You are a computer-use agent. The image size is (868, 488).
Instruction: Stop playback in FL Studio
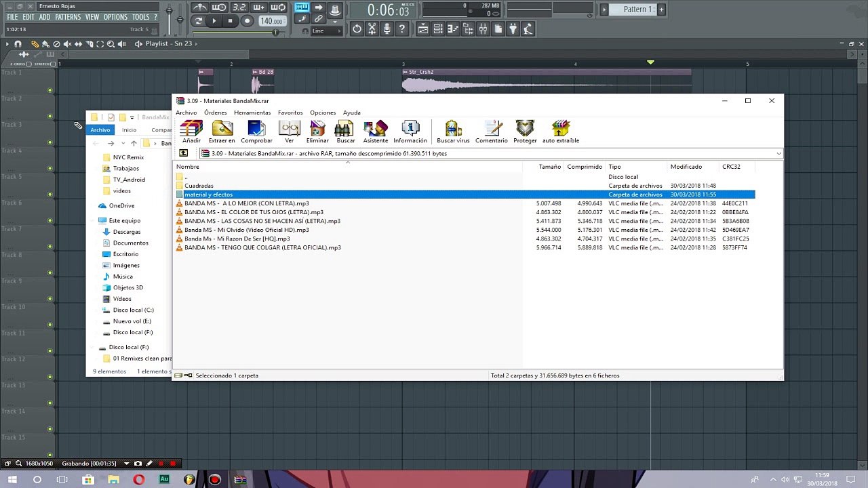[x=231, y=21]
